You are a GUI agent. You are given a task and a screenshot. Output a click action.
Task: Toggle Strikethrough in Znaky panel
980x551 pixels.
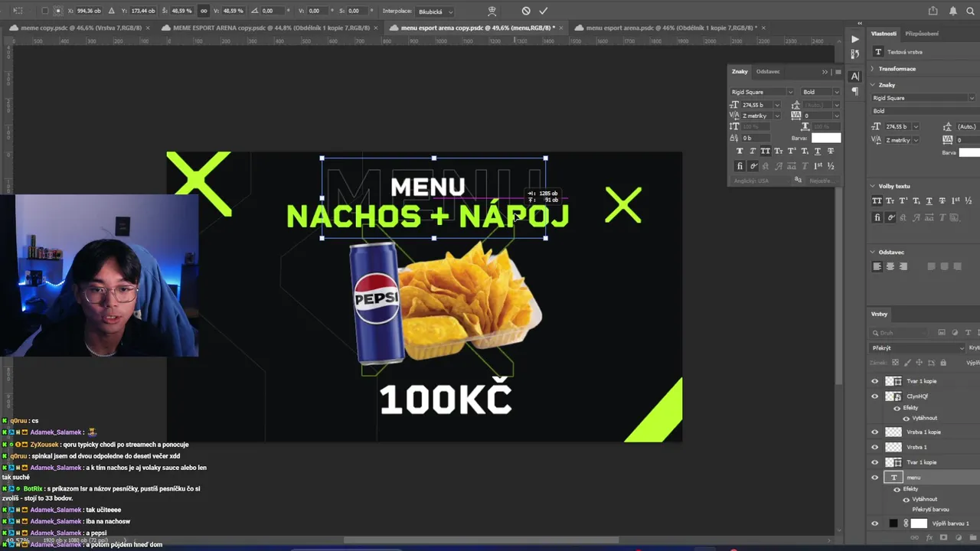[x=831, y=151]
